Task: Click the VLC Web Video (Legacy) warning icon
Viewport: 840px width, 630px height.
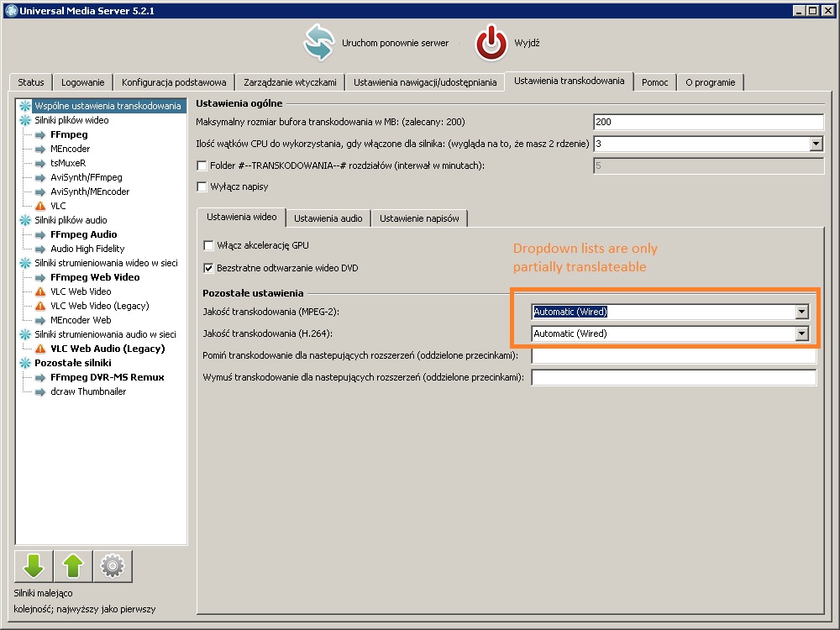Action: pos(40,306)
